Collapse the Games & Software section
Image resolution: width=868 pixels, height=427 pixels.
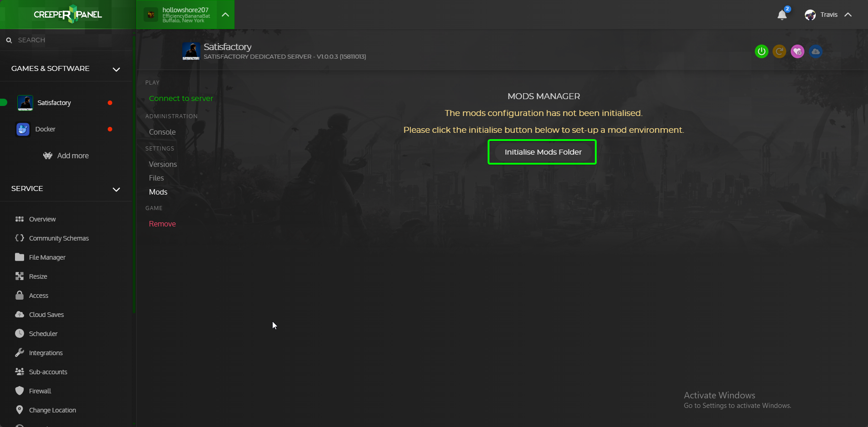[x=116, y=69]
